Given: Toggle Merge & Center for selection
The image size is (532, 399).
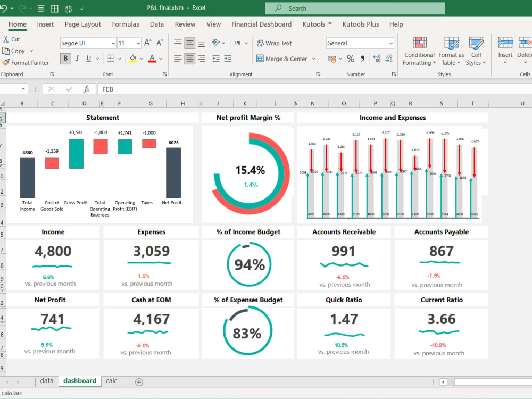Looking at the screenshot, I should point(282,59).
